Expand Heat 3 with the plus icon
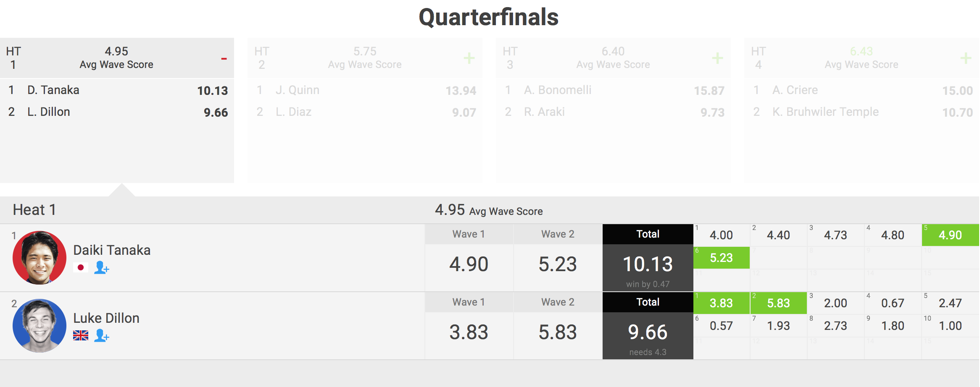 click(x=717, y=58)
